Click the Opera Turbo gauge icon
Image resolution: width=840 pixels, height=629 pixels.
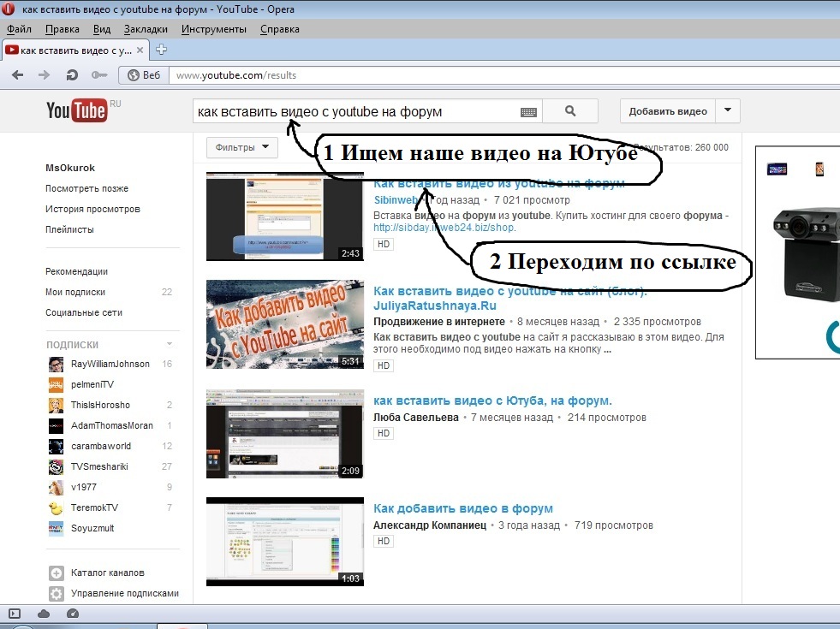tap(72, 614)
